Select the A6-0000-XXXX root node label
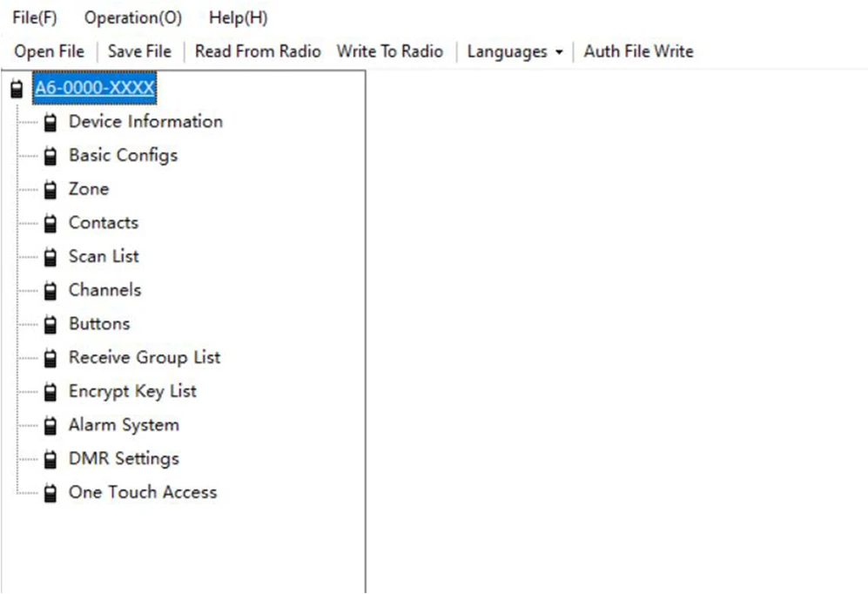868x594 pixels. (95, 88)
